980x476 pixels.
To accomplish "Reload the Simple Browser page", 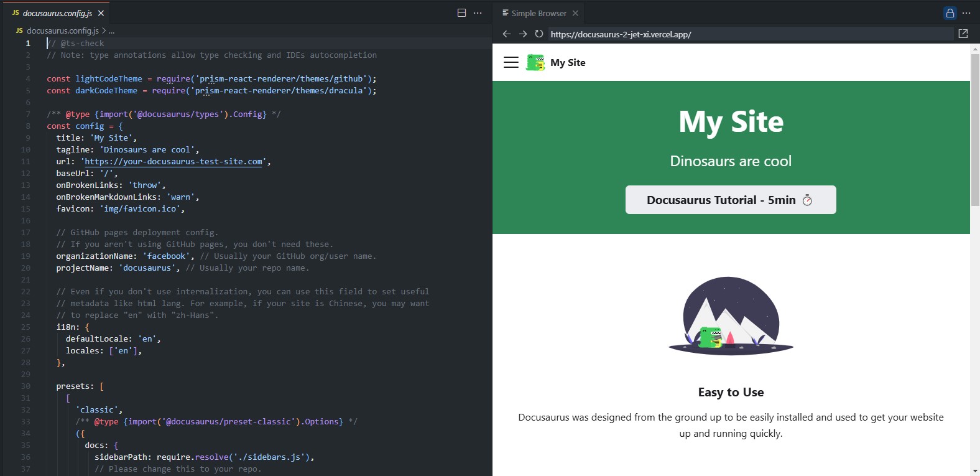I will 539,34.
